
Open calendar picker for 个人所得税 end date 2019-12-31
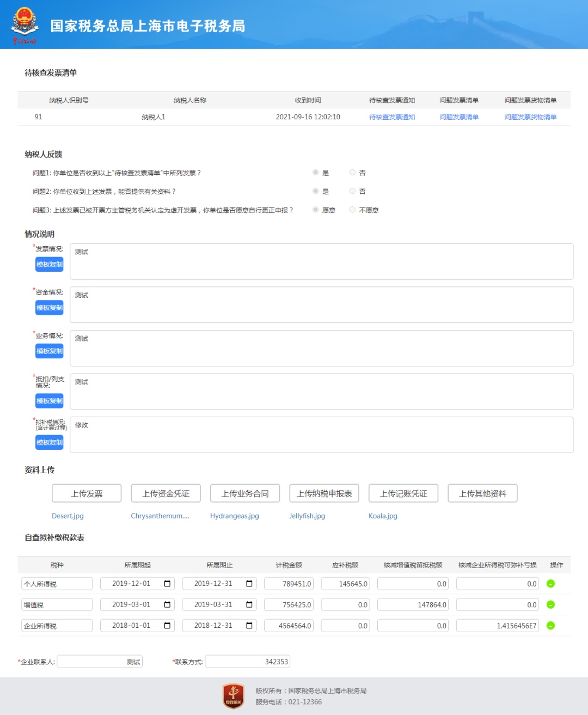(249, 584)
